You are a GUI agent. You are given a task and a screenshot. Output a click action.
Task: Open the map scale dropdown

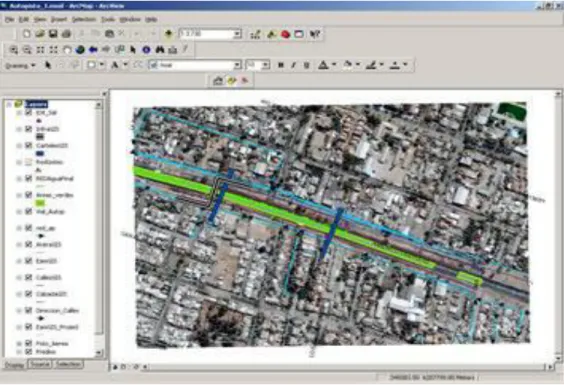[237, 34]
